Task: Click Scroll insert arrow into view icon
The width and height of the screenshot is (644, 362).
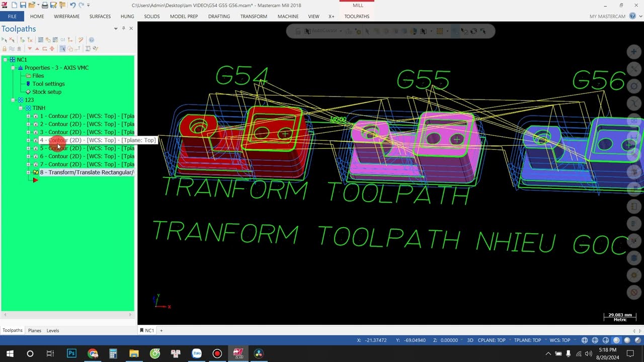Action: point(52,49)
